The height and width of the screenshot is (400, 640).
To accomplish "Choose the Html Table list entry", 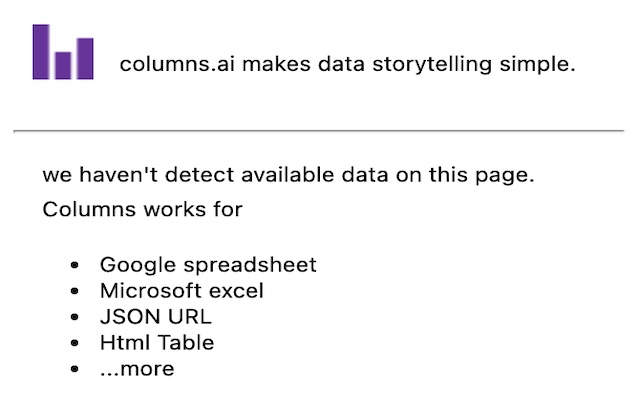I will [157, 343].
